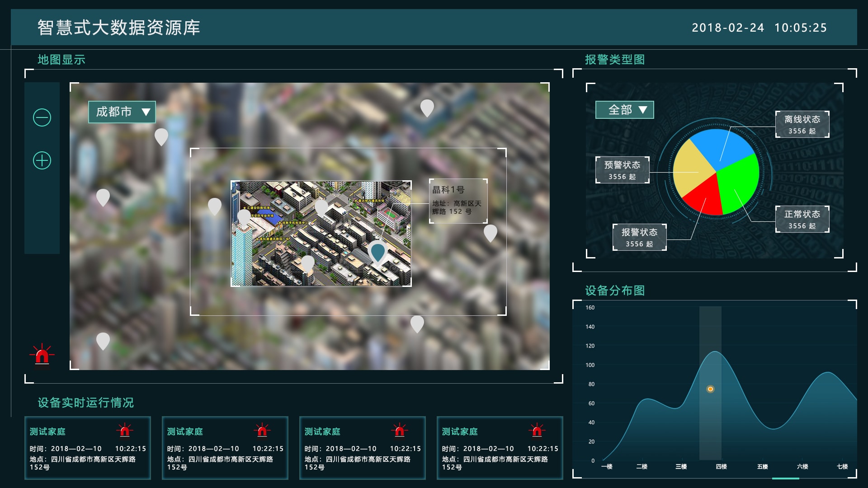Open the 晶科1号 address info popup
868x488 pixels.
click(x=458, y=201)
